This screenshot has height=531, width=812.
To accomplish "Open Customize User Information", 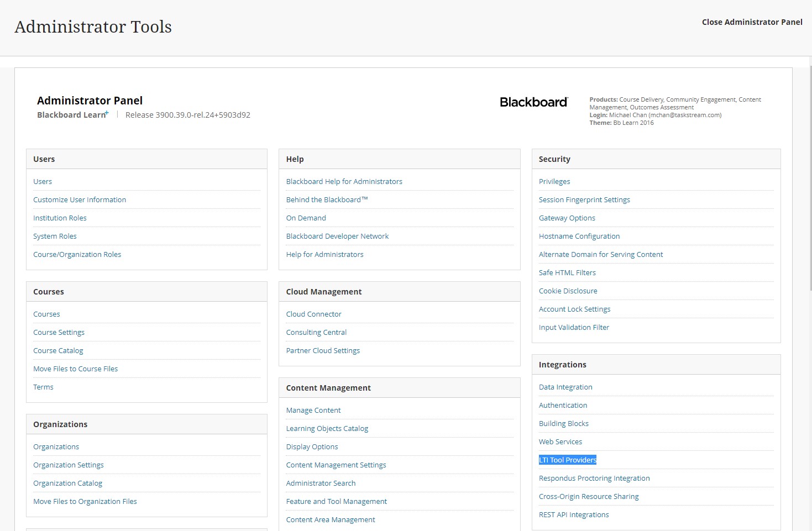I will tap(80, 199).
